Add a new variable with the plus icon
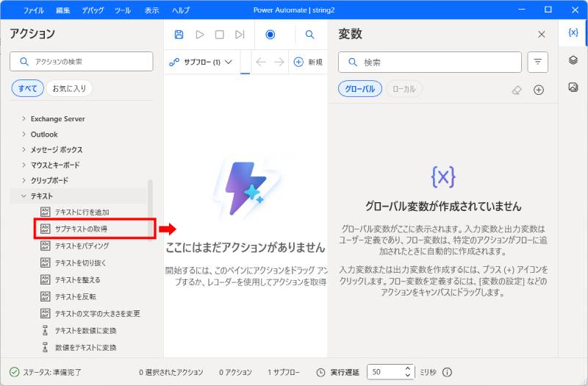The width and height of the screenshot is (588, 386). pos(539,90)
